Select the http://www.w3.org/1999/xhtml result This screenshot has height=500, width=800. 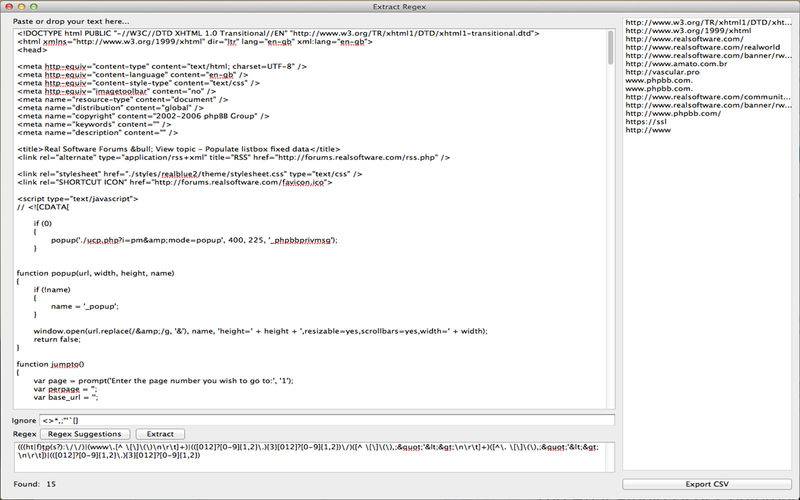click(688, 31)
